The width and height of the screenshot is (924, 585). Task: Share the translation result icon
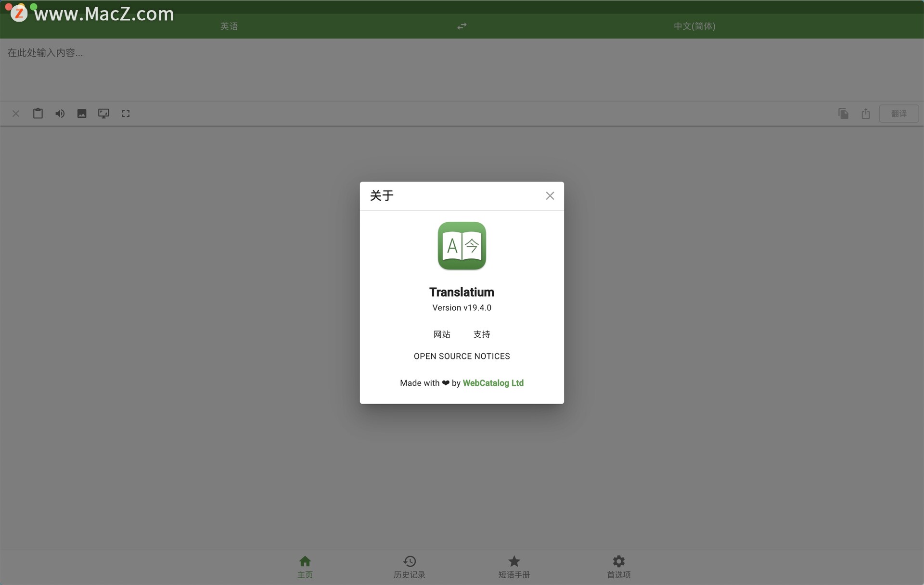[865, 114]
